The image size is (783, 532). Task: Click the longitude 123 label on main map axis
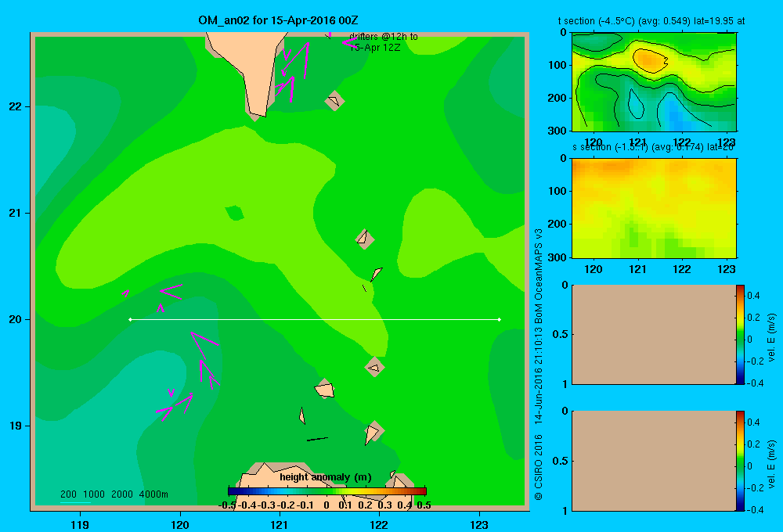(479, 524)
